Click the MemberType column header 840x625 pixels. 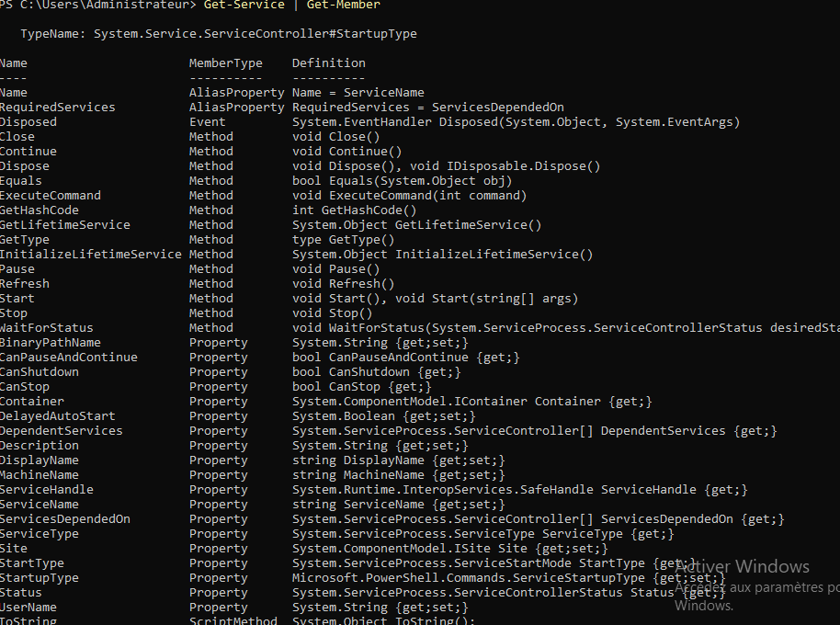(x=226, y=62)
